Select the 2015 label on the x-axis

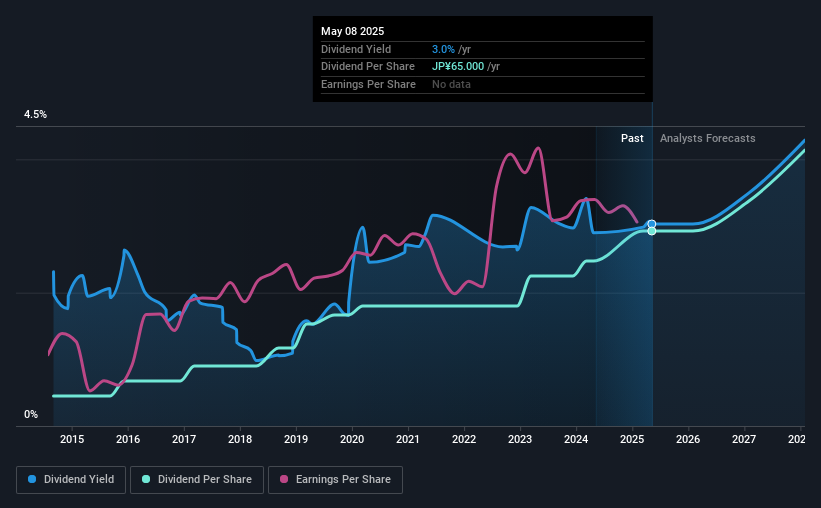pyautogui.click(x=72, y=439)
